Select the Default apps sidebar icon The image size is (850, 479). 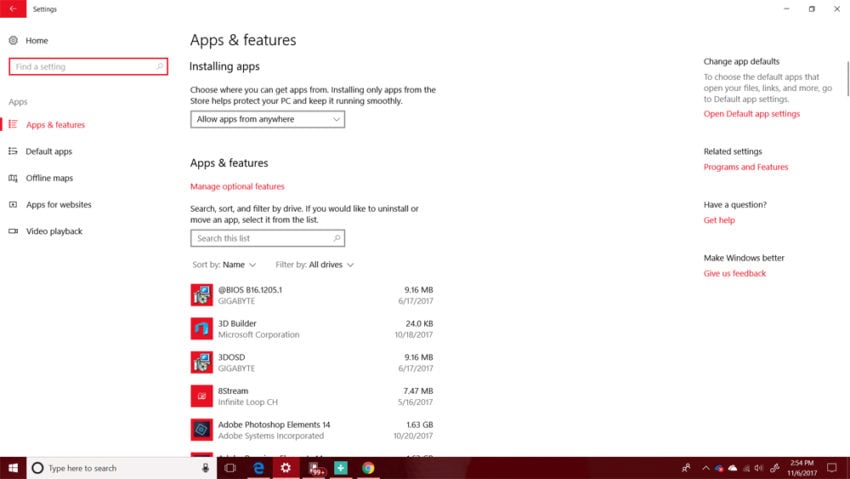pyautogui.click(x=13, y=151)
